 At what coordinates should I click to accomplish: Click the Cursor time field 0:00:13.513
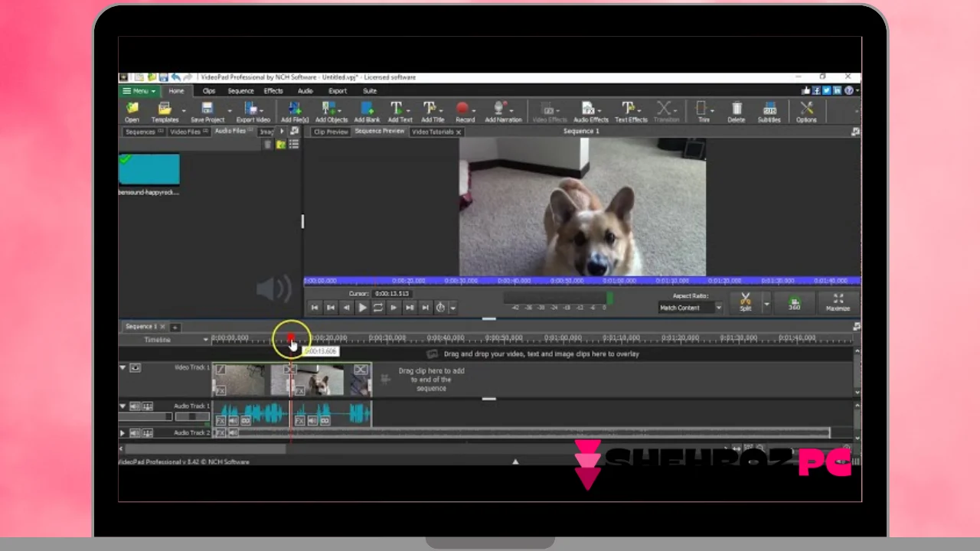pos(392,294)
